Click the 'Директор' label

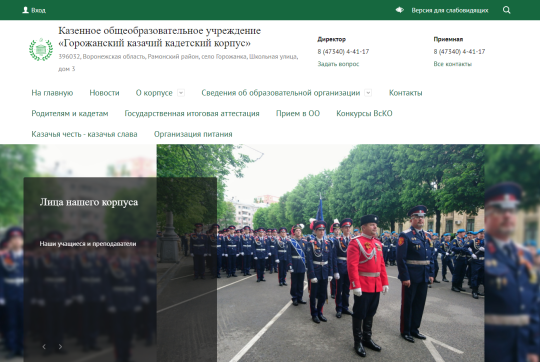[x=332, y=39]
